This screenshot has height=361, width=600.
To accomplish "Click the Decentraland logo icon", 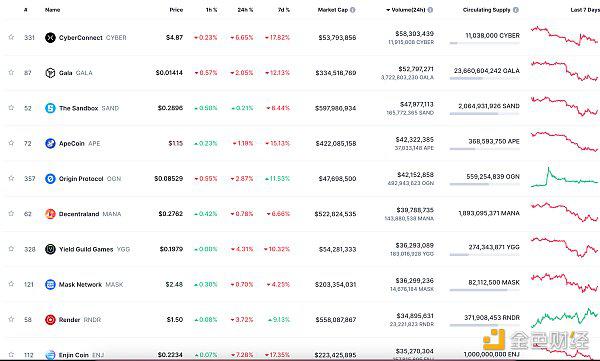I will pos(50,214).
